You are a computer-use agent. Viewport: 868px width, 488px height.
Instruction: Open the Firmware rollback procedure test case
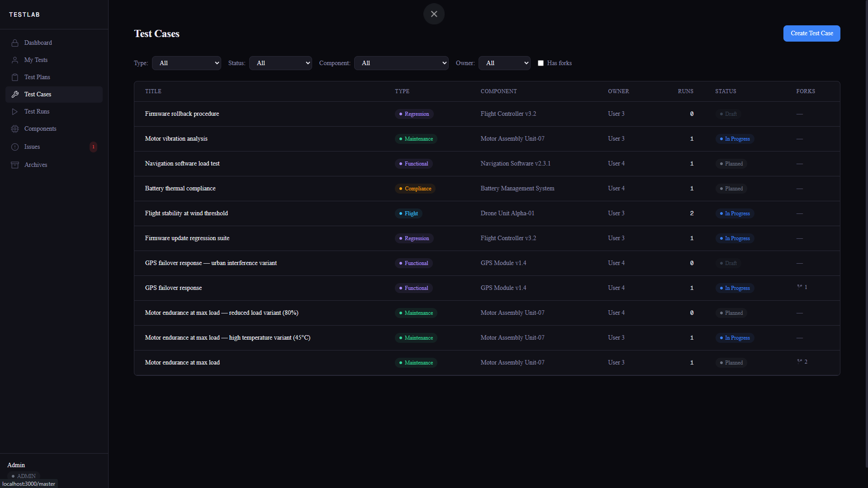tap(182, 114)
